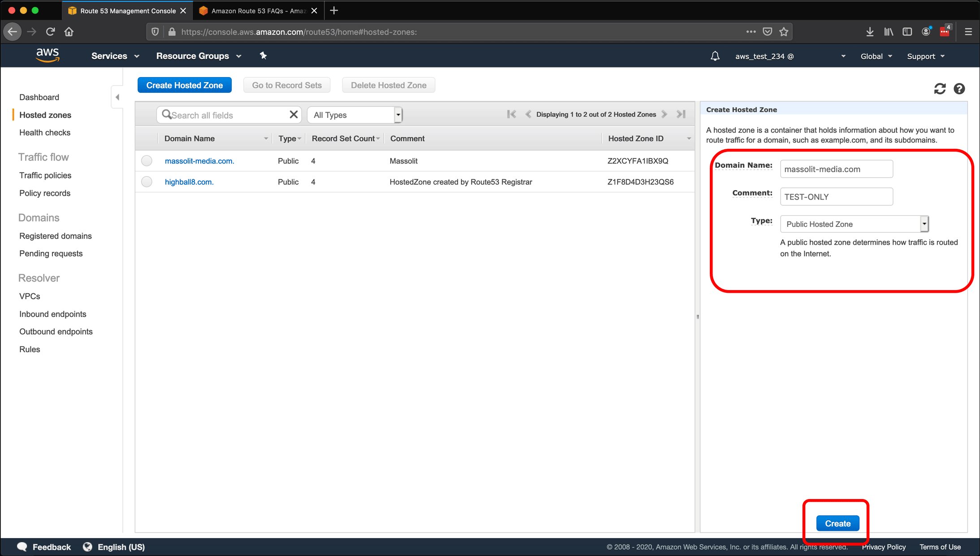Change language via English (US)
Screen dimensions: 980x556
114,547
